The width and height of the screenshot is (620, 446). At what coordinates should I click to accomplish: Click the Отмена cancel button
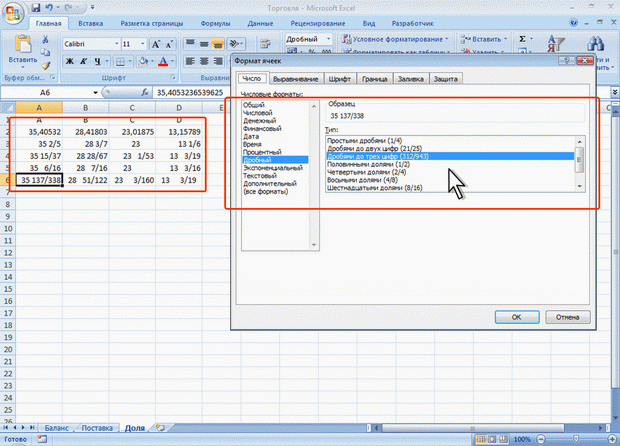click(x=567, y=317)
